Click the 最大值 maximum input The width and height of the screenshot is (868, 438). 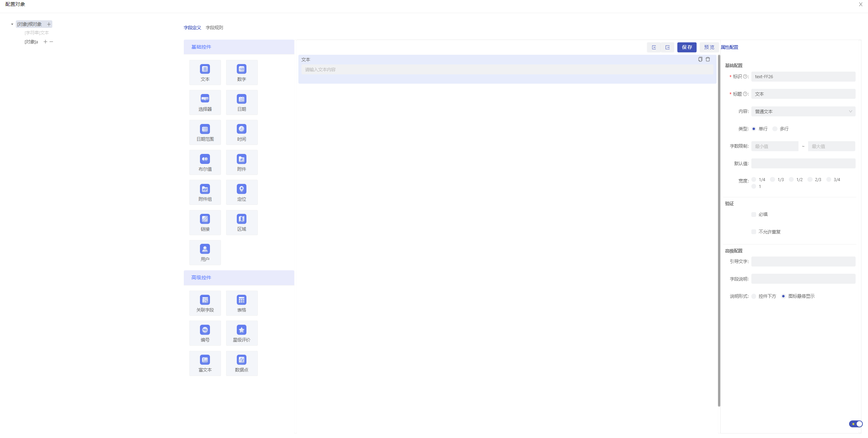pos(832,146)
